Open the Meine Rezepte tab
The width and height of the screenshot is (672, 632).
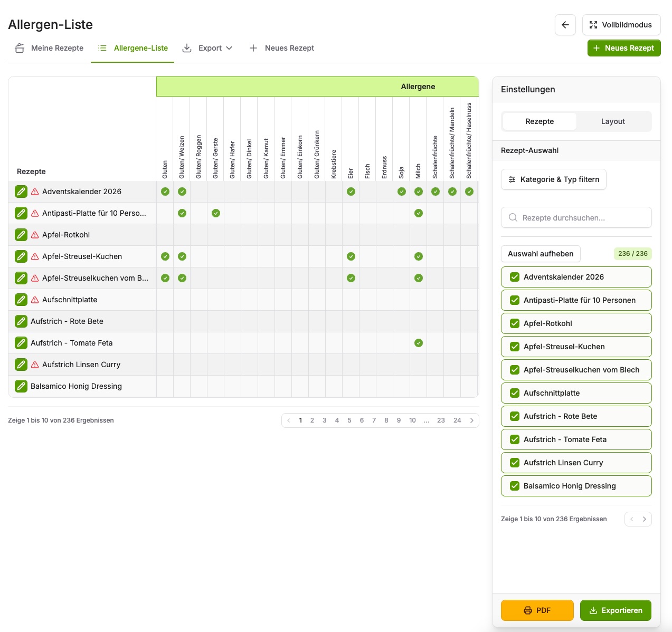(49, 48)
